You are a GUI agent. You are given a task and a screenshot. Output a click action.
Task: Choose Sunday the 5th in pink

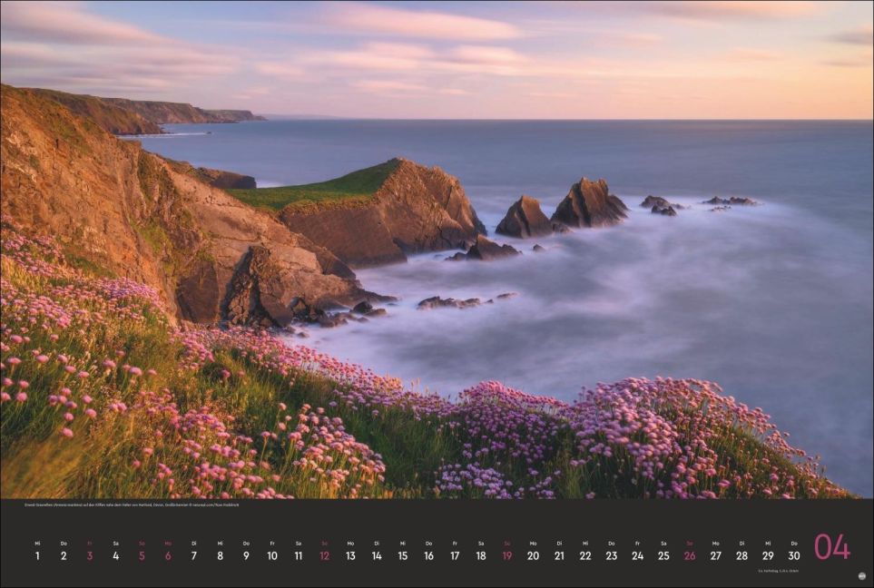[142, 555]
